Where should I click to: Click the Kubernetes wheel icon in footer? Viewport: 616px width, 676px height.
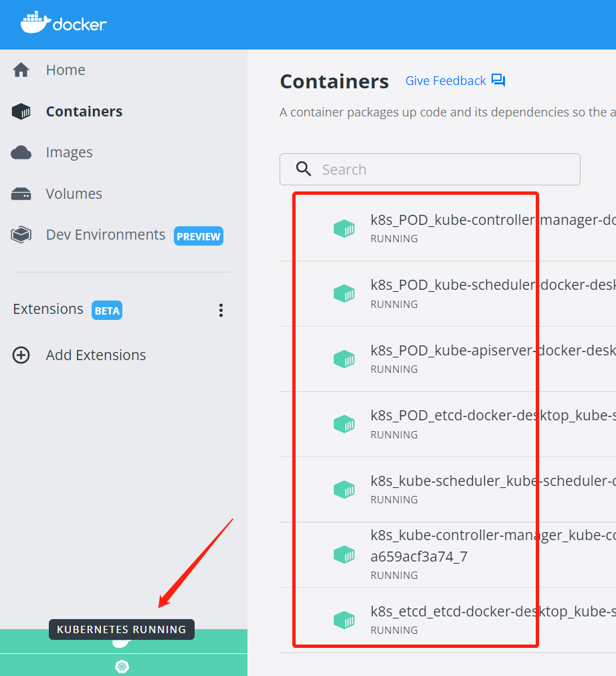[122, 666]
